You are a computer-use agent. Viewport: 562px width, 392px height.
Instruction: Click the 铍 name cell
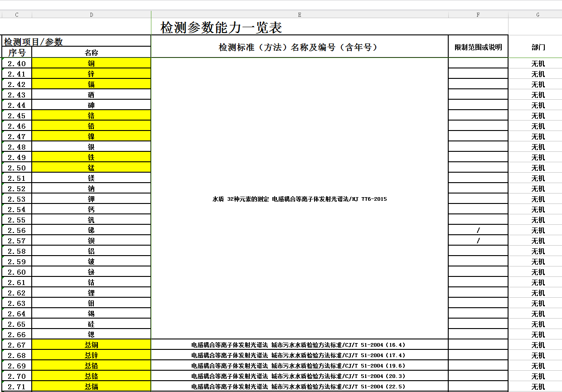92,261
